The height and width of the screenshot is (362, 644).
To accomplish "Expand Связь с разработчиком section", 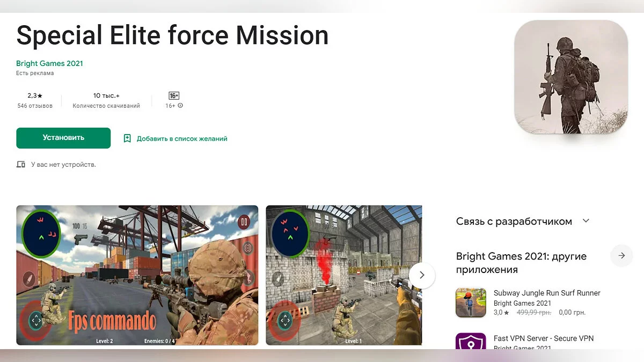I will pos(586,221).
